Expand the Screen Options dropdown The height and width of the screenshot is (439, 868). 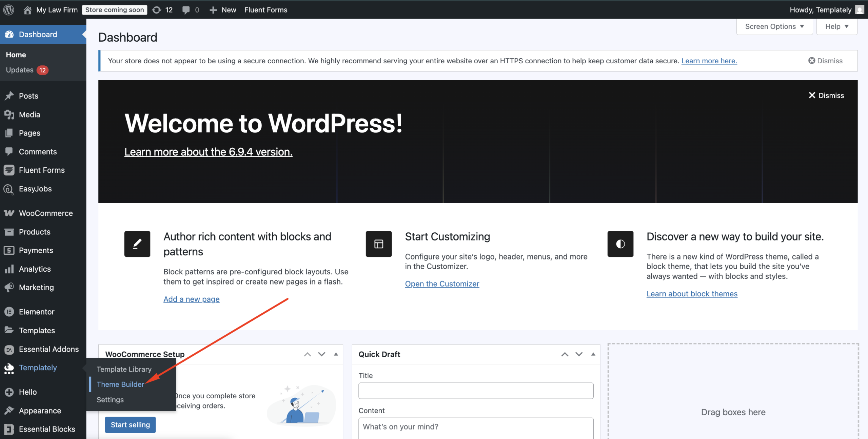click(x=774, y=26)
